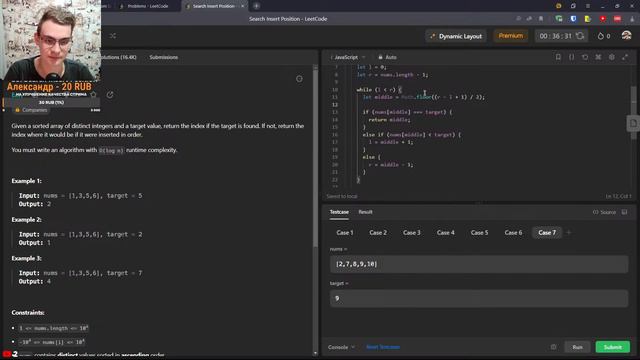Viewport: 640px width, 360px height.
Task: Click the editor bookmark icon
Action: click(558, 57)
